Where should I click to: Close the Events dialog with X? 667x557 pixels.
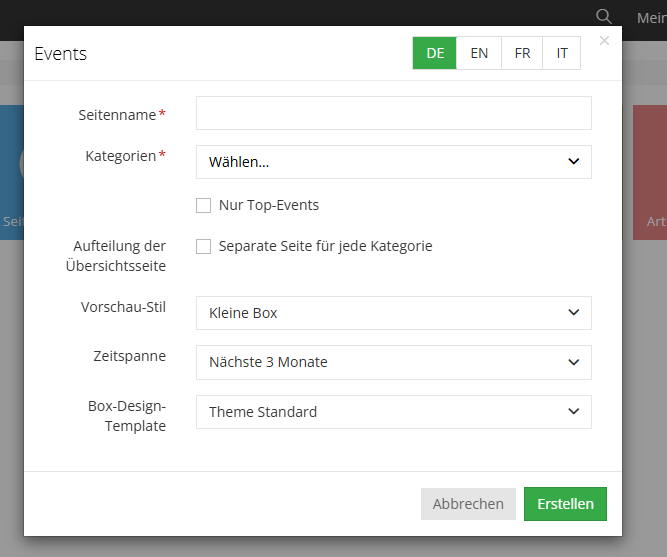coord(604,41)
